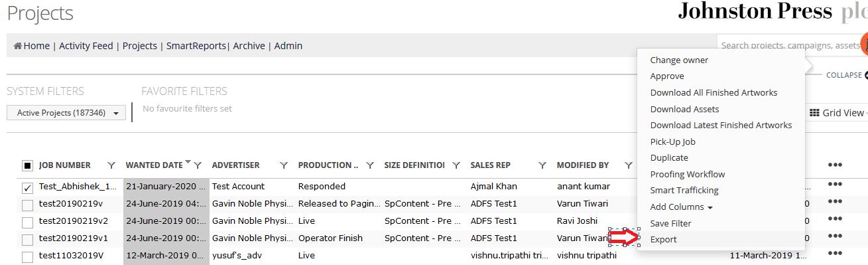Open the SmartReports navigation link
Viewport: 868px width, 265px height.
[197, 46]
